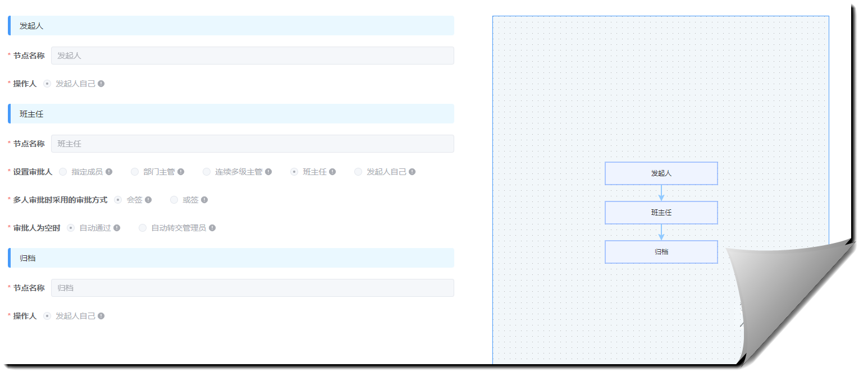This screenshot has height=381, width=868.
Task: Click the 班主任 node in the flowchart
Action: point(661,212)
